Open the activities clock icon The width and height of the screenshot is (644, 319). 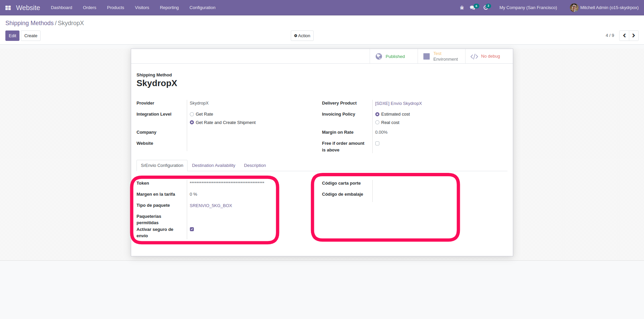click(486, 8)
